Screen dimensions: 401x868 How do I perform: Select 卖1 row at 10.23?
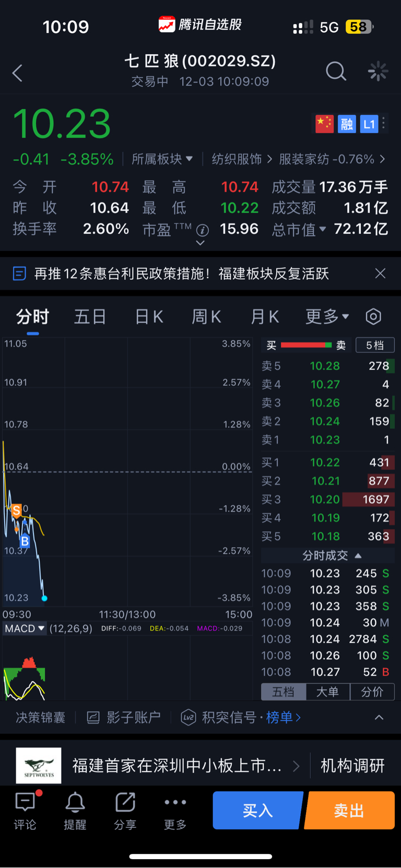click(328, 440)
